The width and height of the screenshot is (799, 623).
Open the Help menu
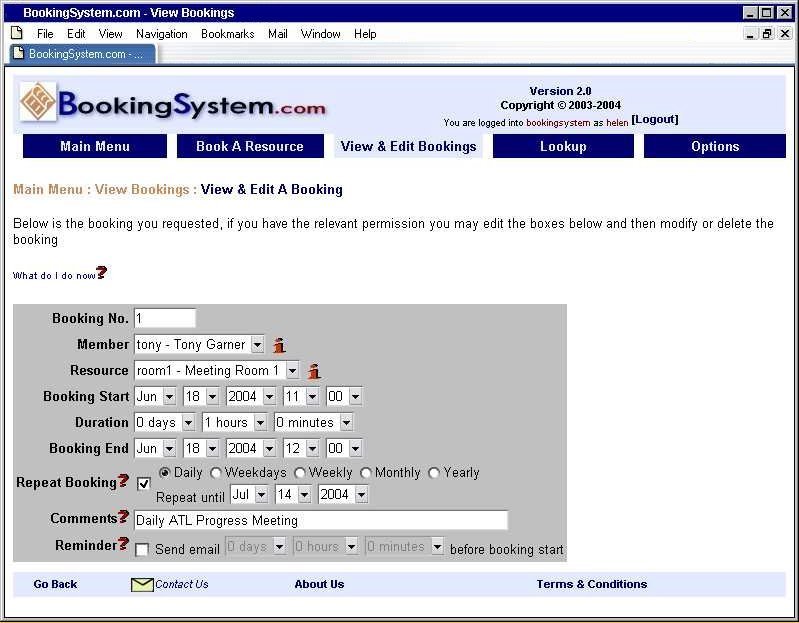point(365,34)
